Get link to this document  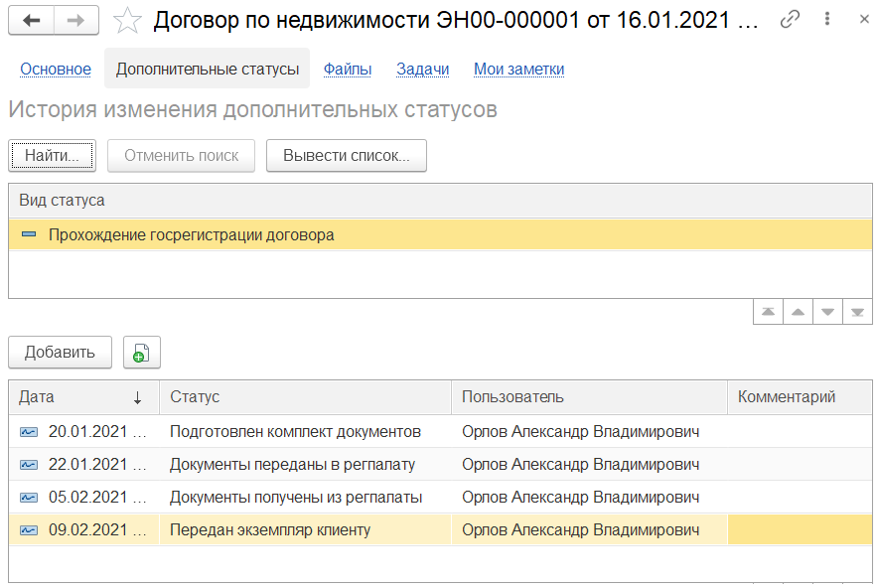click(x=791, y=20)
